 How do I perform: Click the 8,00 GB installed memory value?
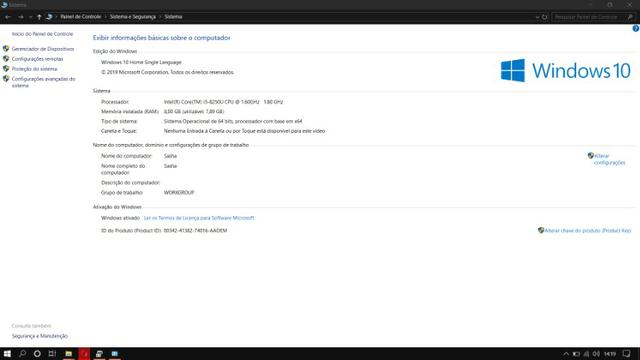194,111
